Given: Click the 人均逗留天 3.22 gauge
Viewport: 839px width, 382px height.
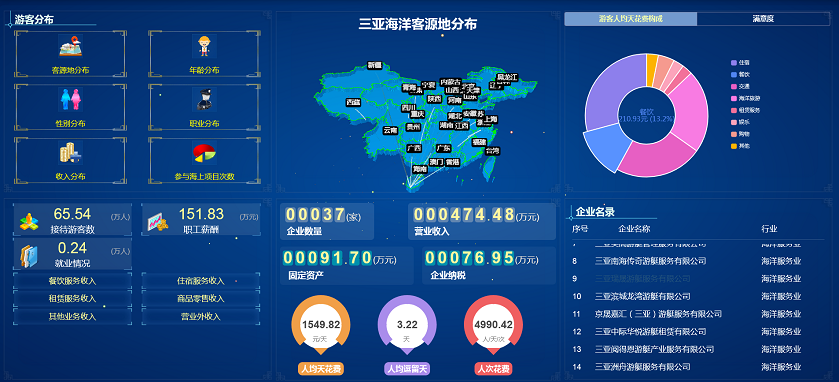Looking at the screenshot, I should point(407,325).
